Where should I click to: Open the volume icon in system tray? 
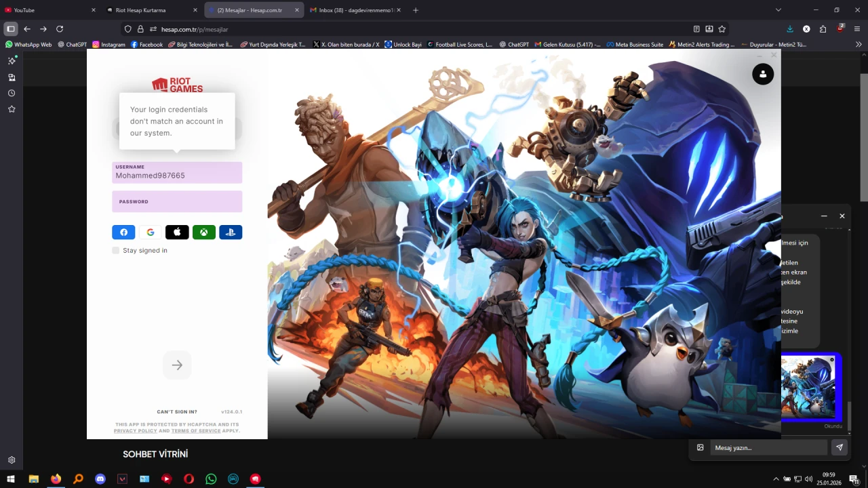pos(808,479)
